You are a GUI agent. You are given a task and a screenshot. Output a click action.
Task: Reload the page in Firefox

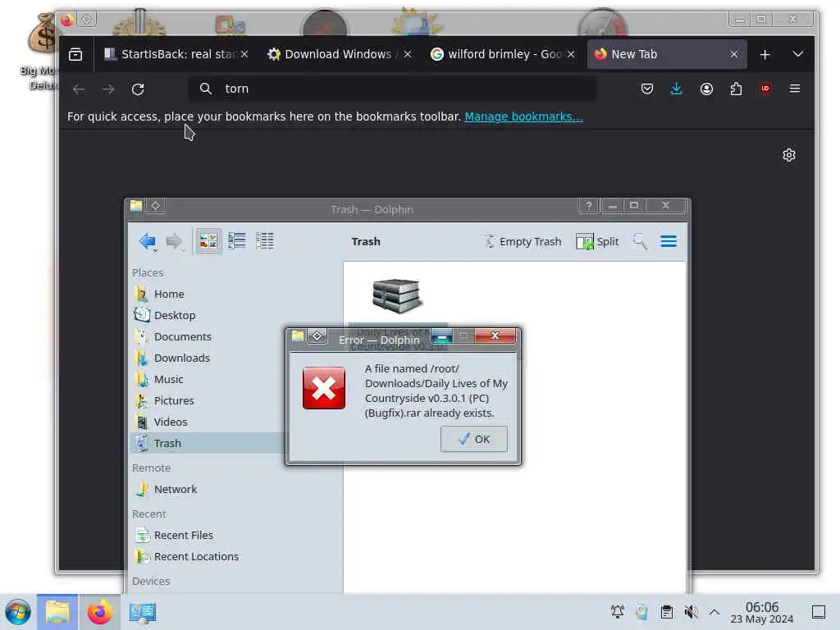point(138,89)
